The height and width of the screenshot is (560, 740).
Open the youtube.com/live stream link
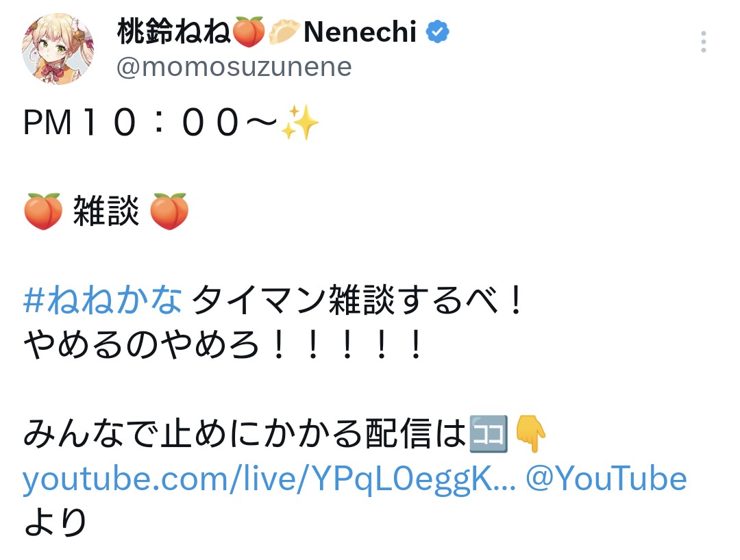coord(269,479)
